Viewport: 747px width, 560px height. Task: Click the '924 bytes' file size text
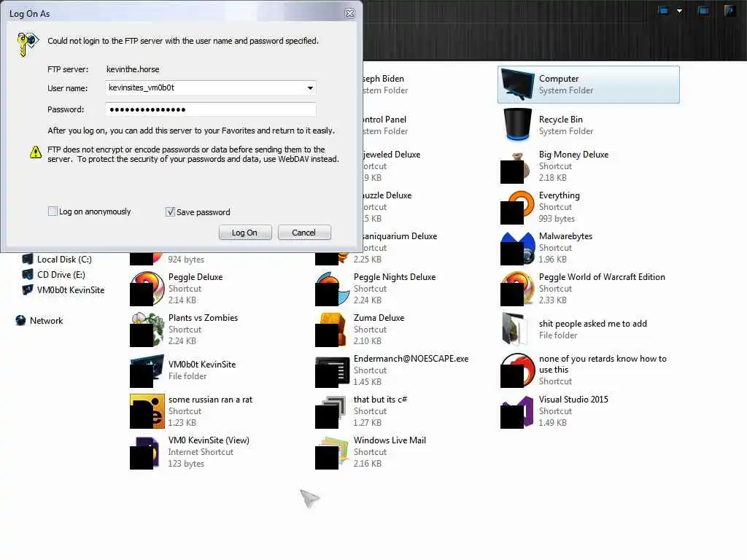(x=186, y=260)
